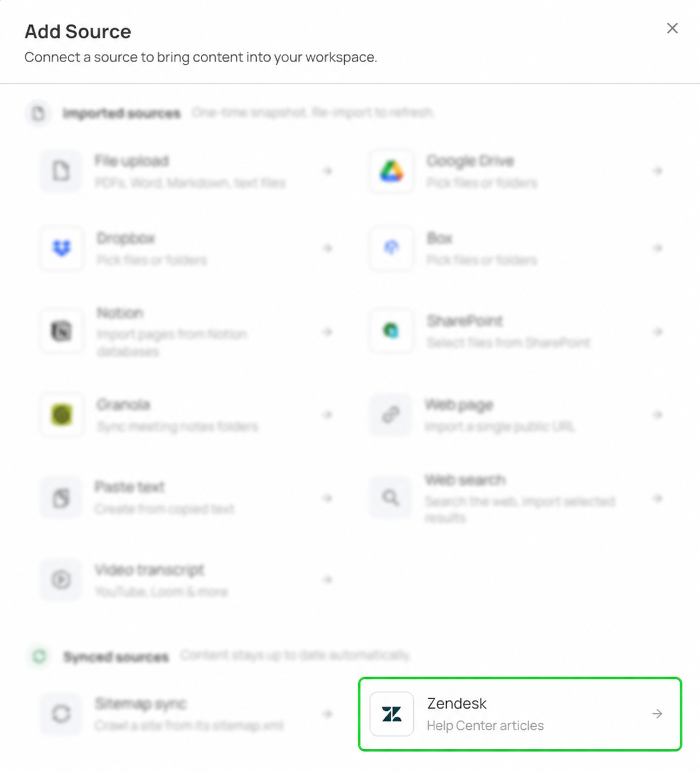Open the arrow on Video transcript row
The width and height of the screenshot is (700, 772).
[328, 580]
